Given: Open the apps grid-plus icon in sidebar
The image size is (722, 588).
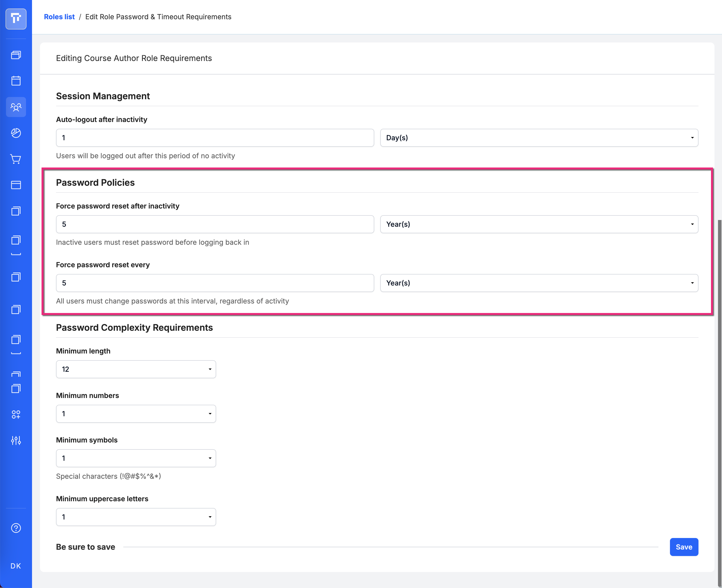Looking at the screenshot, I should 16,414.
